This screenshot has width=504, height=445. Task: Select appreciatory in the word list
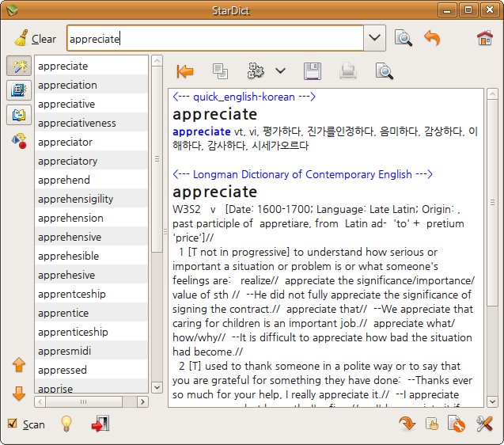91,161
